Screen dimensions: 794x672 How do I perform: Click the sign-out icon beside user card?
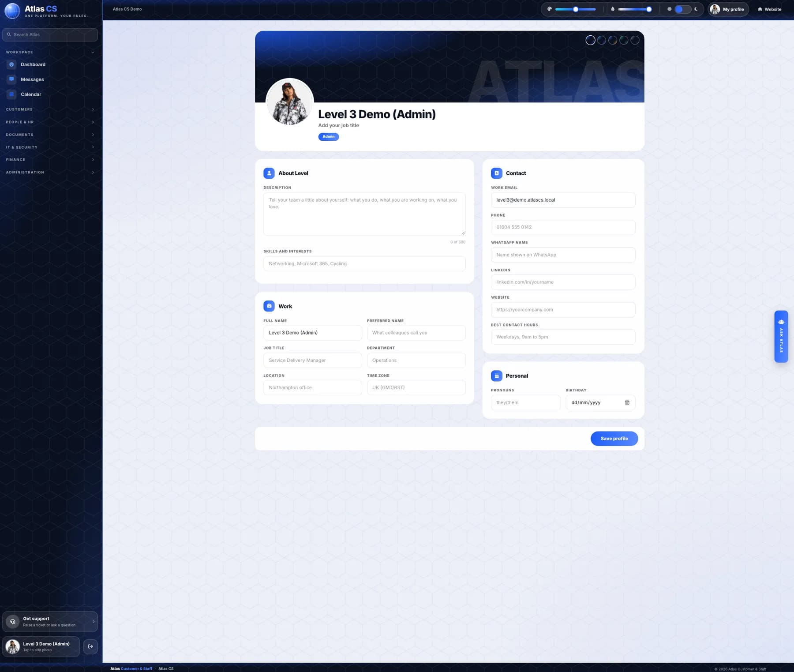[90, 646]
